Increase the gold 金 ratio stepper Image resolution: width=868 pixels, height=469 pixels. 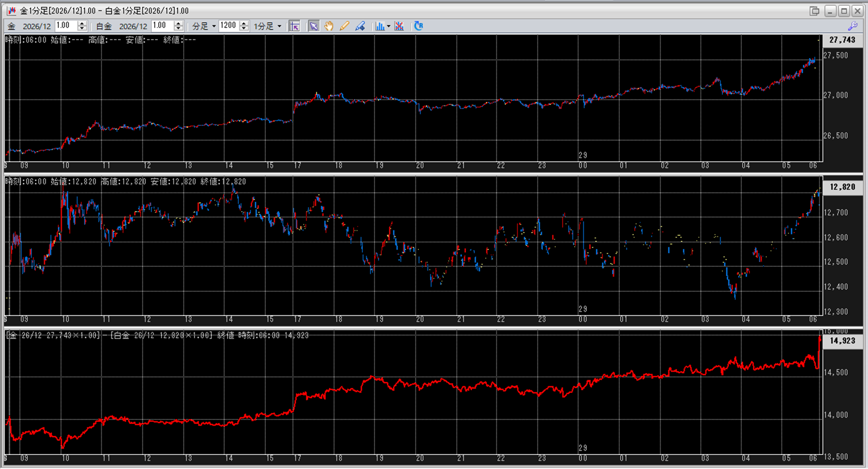82,23
